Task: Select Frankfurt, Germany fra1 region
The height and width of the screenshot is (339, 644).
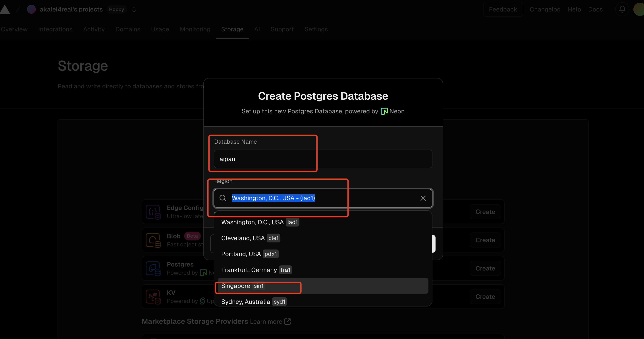Action: pos(323,270)
